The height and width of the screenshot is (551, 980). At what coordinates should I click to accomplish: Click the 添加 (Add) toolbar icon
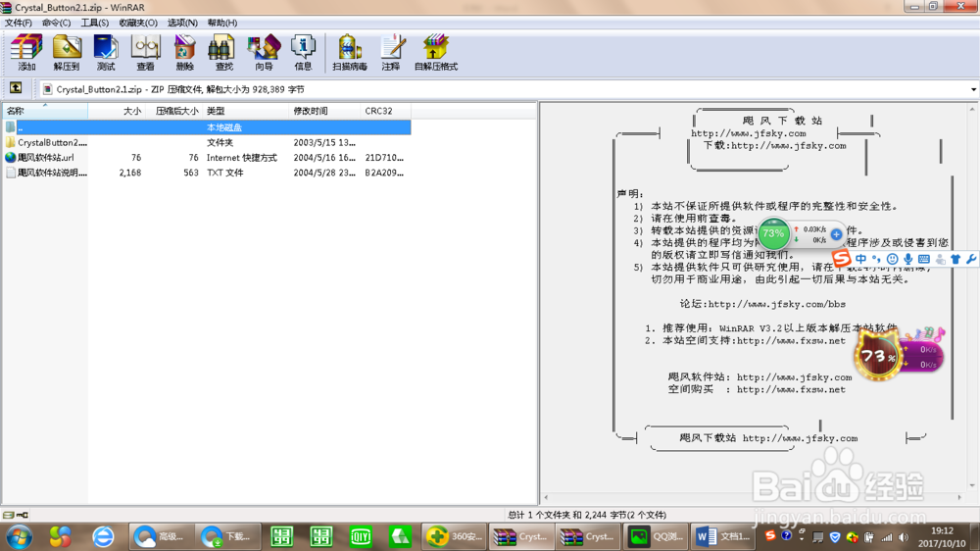26,53
